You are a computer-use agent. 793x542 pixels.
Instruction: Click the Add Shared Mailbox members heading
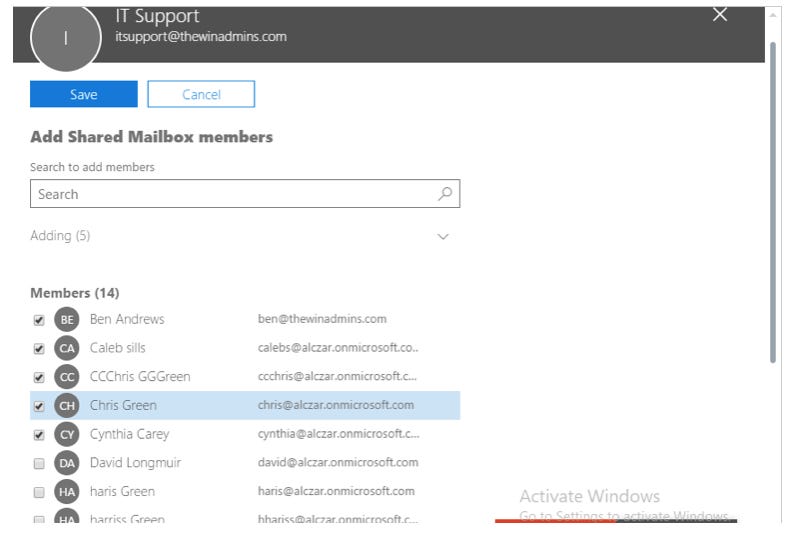point(152,137)
